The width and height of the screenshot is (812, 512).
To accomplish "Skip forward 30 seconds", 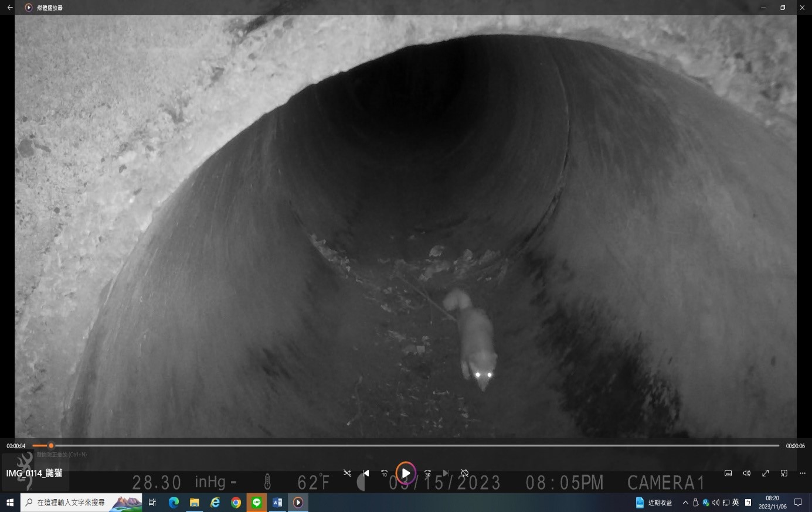I will pyautogui.click(x=427, y=473).
